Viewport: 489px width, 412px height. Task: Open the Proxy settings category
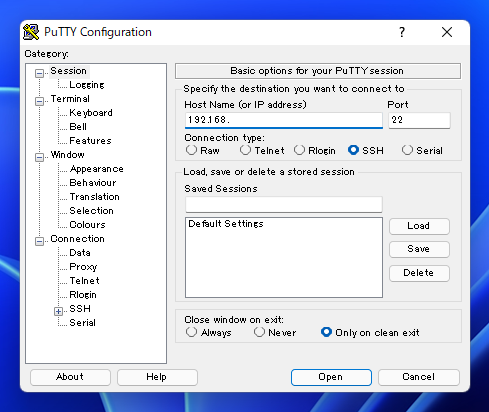(x=83, y=267)
